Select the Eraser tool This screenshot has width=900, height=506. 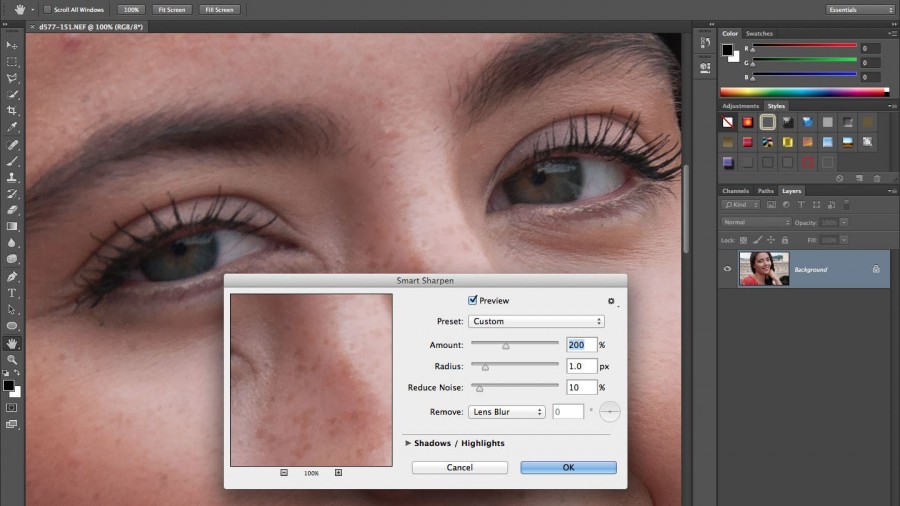tap(11, 210)
